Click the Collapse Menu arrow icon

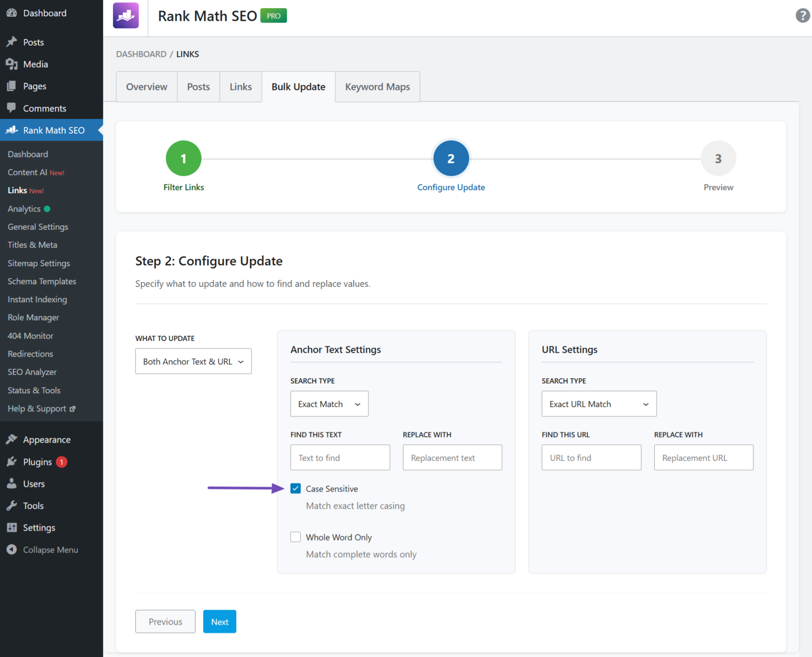tap(12, 549)
